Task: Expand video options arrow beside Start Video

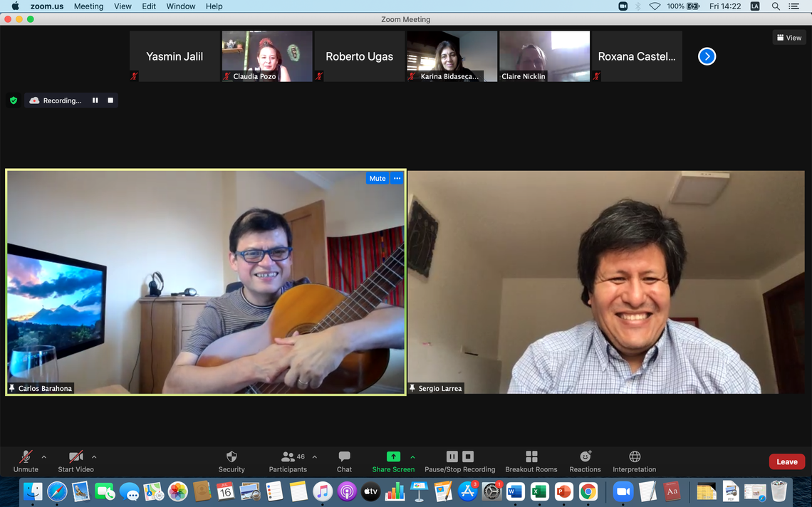Action: (94, 457)
